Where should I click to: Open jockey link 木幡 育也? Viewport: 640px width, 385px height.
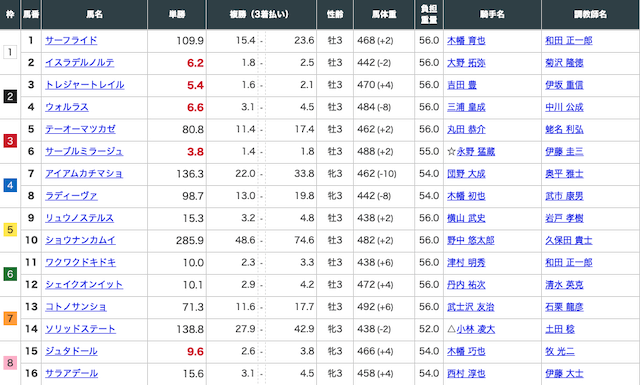click(x=466, y=40)
